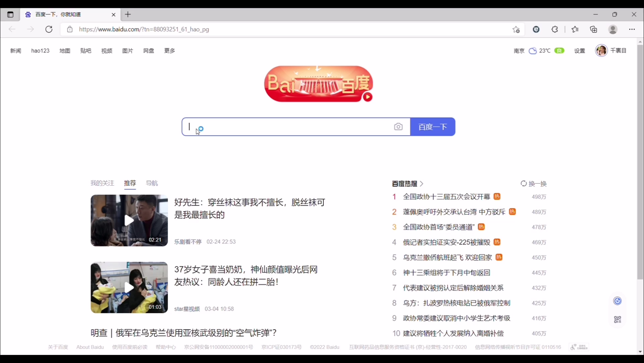This screenshot has width=644, height=363.
Task: Open the hao123 link
Action: [40, 51]
